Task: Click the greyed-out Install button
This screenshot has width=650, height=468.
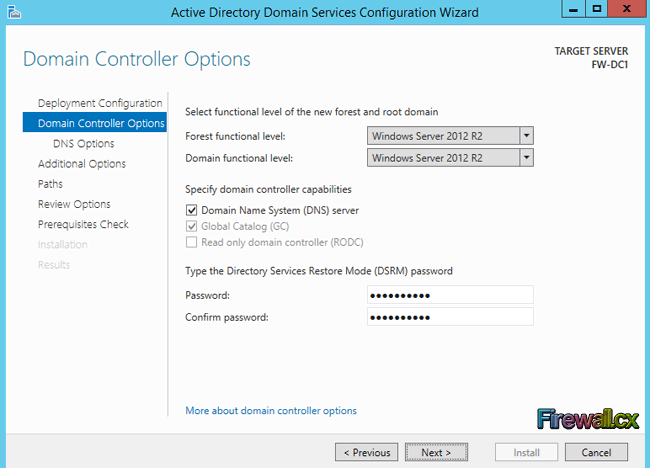Action: pyautogui.click(x=526, y=452)
